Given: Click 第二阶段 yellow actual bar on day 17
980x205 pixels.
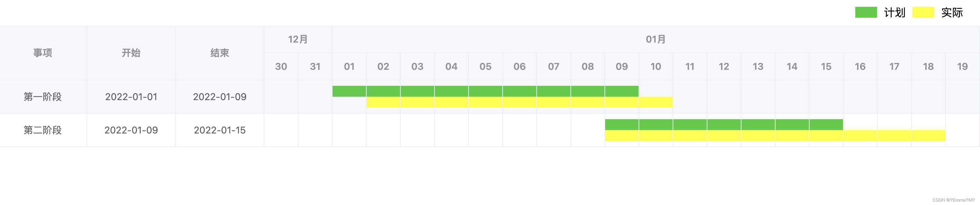Looking at the screenshot, I should pyautogui.click(x=894, y=136).
